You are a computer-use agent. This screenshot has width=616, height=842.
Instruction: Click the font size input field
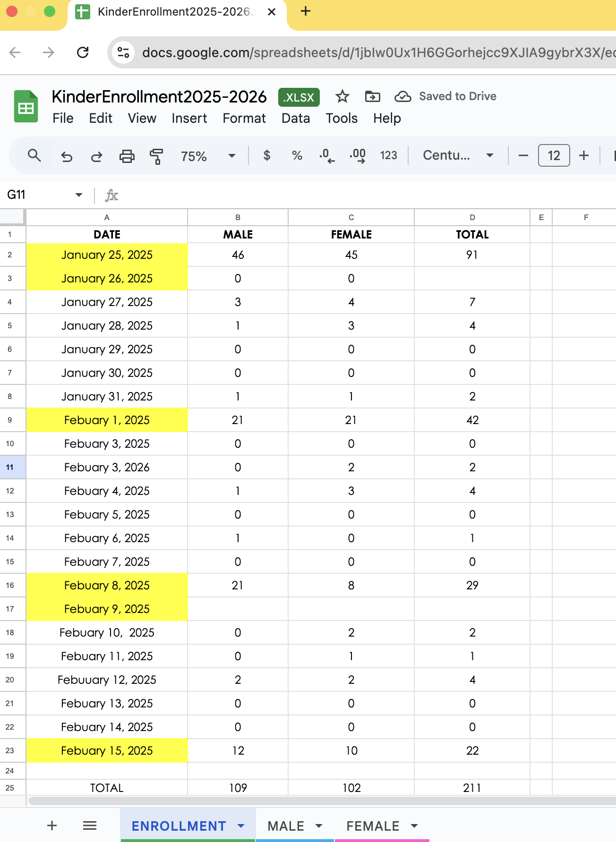554,155
